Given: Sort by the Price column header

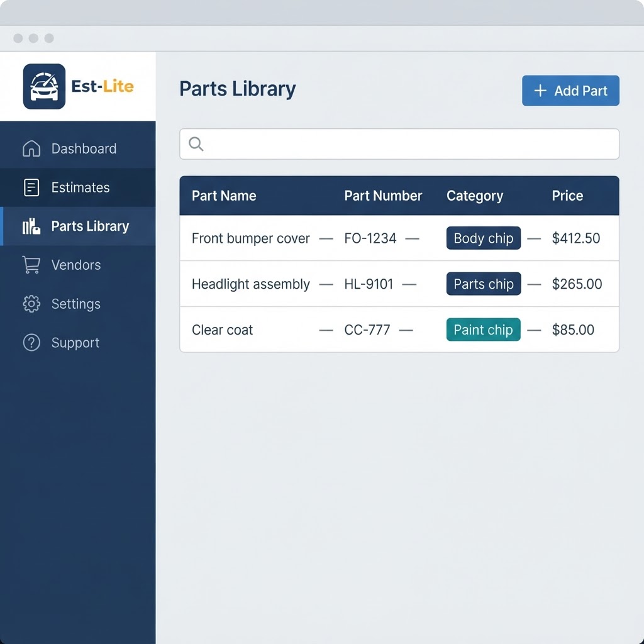Looking at the screenshot, I should 567,196.
